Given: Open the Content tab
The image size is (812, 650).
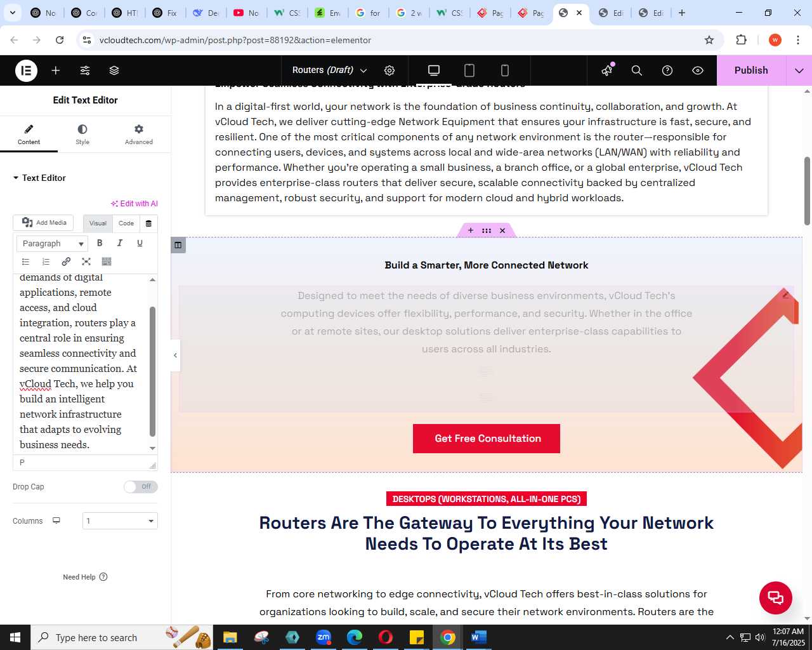Looking at the screenshot, I should pos(29,134).
